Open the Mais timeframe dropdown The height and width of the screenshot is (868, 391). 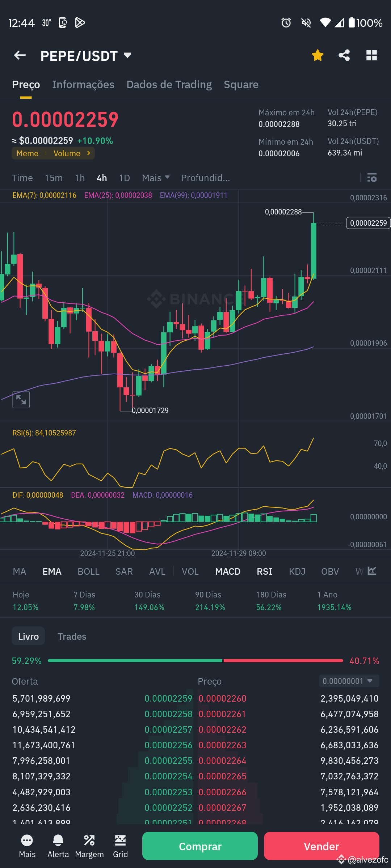tap(156, 178)
